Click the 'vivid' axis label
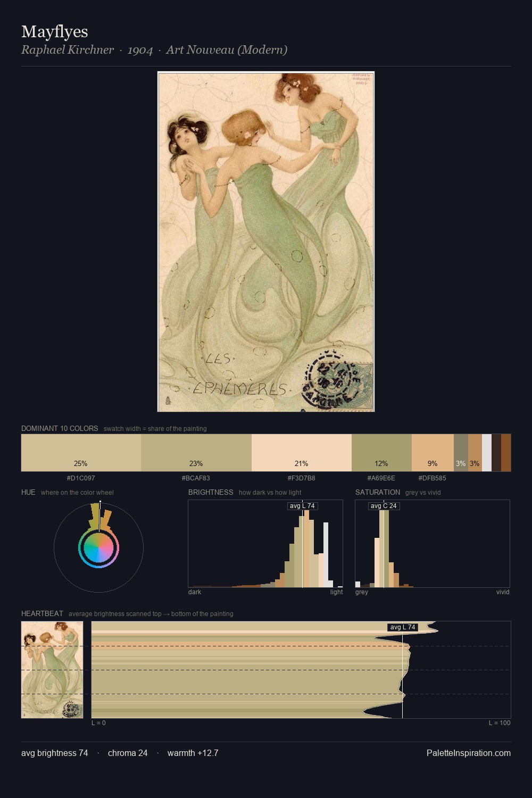Image resolution: width=532 pixels, height=798 pixels. (x=503, y=592)
